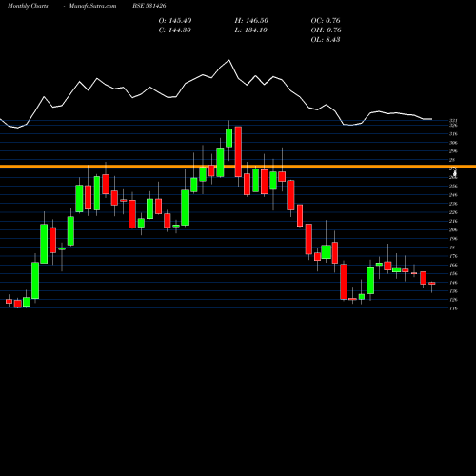Click the 'OH: 0.76' reading
The height and width of the screenshot is (476, 476).
(326, 30)
